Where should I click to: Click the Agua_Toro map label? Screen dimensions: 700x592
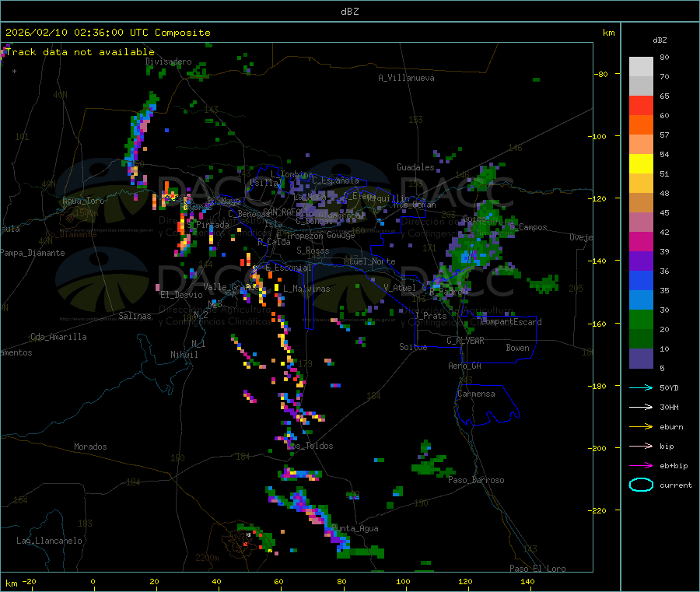coord(83,201)
